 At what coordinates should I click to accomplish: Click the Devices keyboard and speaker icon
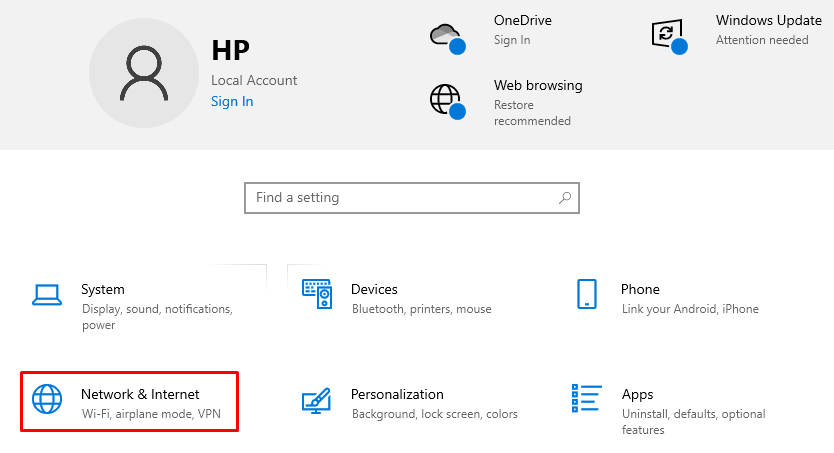(317, 294)
